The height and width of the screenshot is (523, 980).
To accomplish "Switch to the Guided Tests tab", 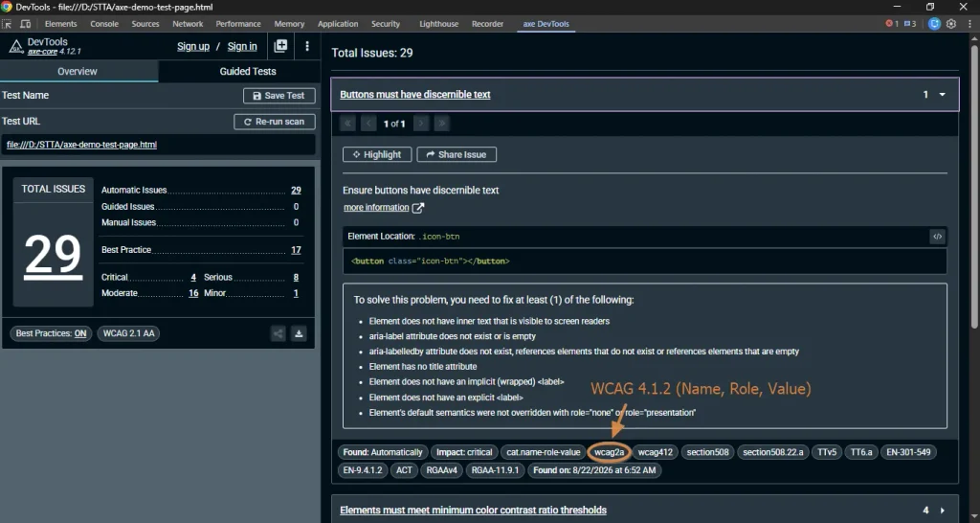I will [x=248, y=71].
